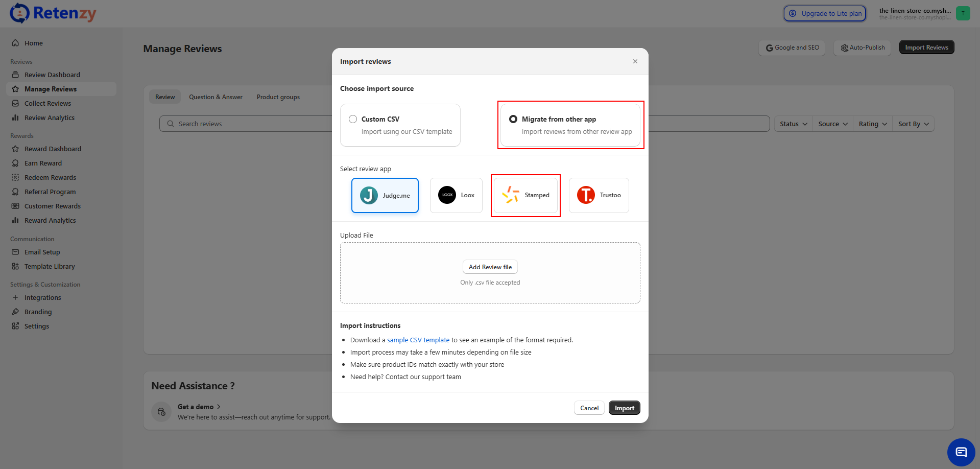
Task: Click the Review Analytics chart icon
Action: pyautogui.click(x=15, y=118)
